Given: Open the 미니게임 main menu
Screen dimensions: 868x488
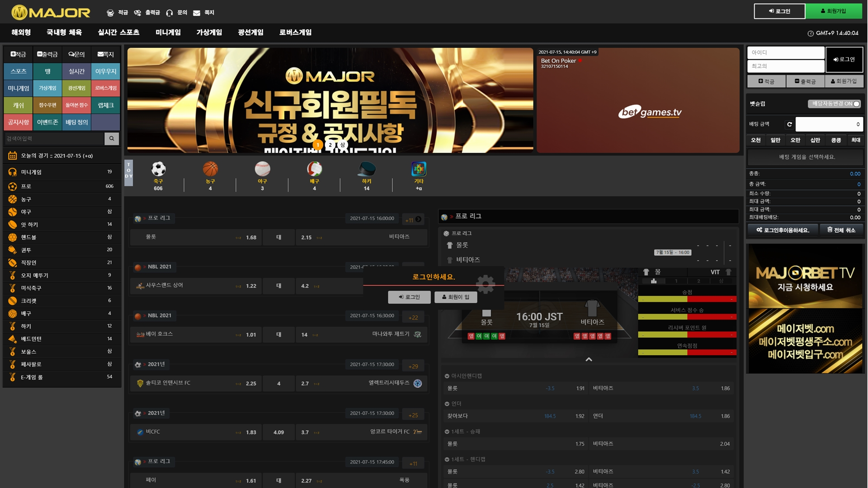Looking at the screenshot, I should click(168, 33).
